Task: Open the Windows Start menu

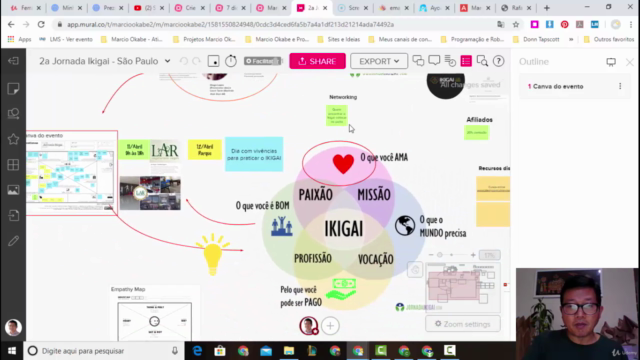Action: pyautogui.click(x=12, y=351)
